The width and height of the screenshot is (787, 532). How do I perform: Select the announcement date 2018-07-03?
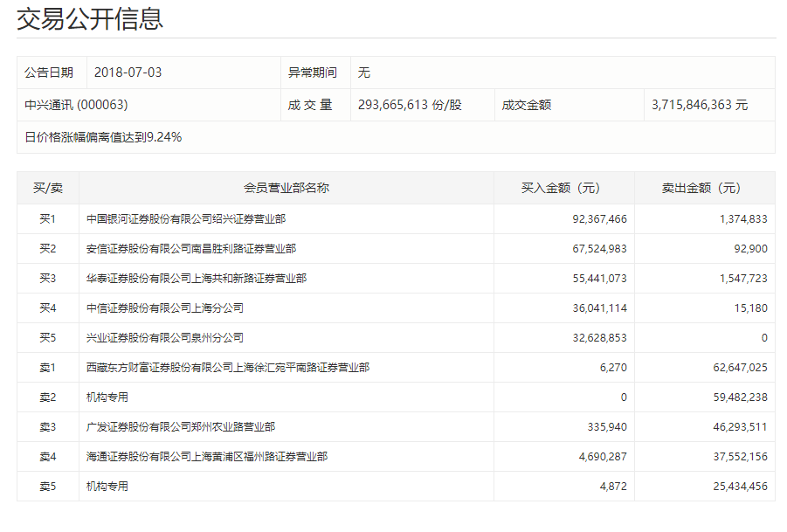[x=128, y=73]
